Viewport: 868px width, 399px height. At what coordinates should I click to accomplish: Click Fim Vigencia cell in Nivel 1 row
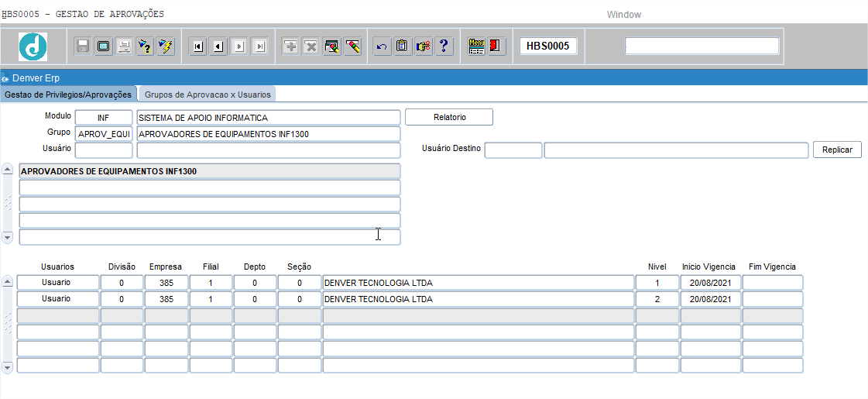(772, 283)
